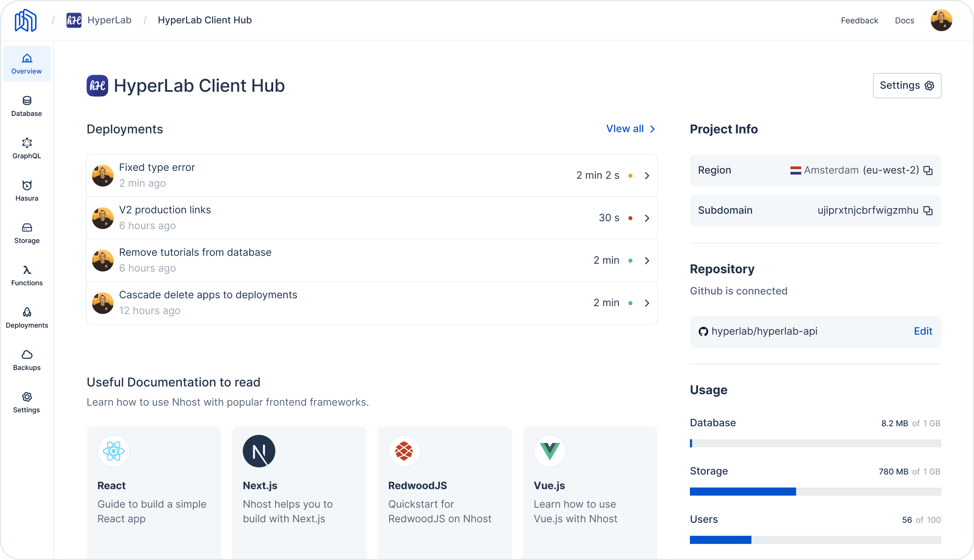
Task: Click the RedwoodJS logo icon
Action: point(404,451)
